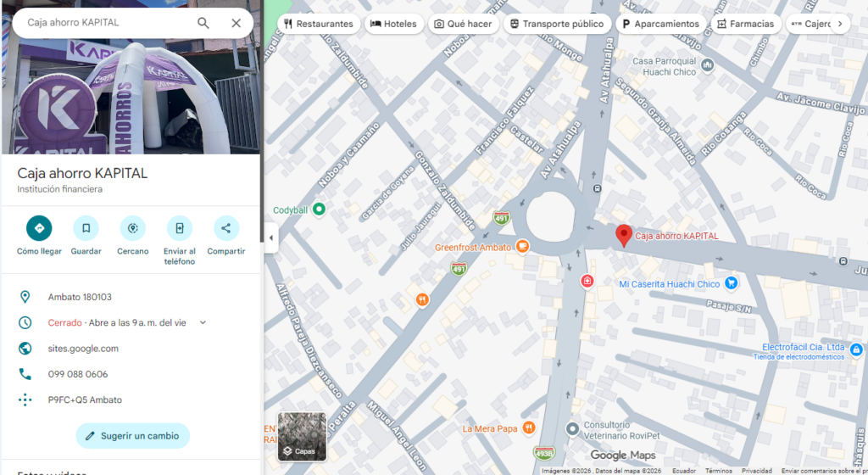Viewport: 868px width, 475px height.
Task: Copy the plus code P9FC+Q5 Ambato
Action: coord(85,400)
